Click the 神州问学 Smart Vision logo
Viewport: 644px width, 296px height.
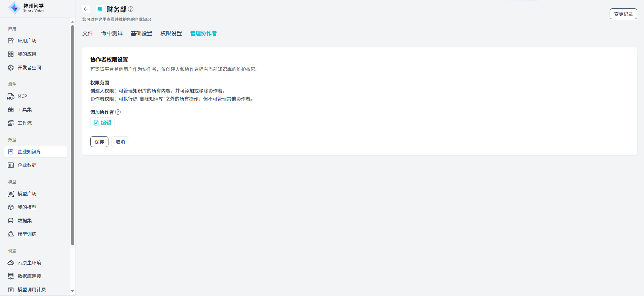coord(26,8)
